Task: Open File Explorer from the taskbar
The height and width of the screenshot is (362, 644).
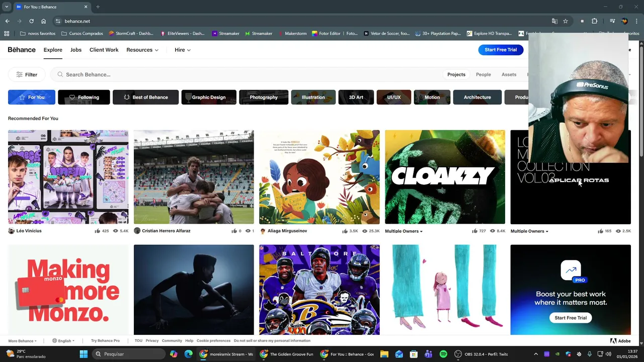Action: coord(384,354)
